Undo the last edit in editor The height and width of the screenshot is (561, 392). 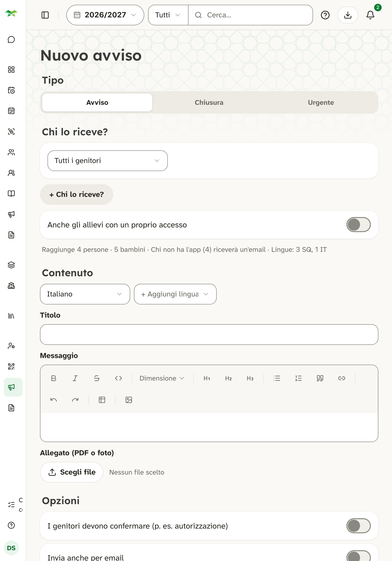(x=54, y=400)
